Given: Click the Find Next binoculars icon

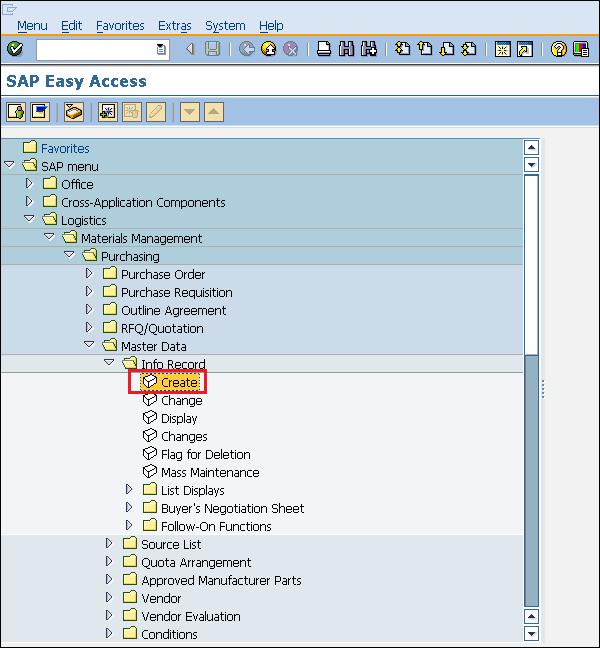Looking at the screenshot, I should pos(369,49).
